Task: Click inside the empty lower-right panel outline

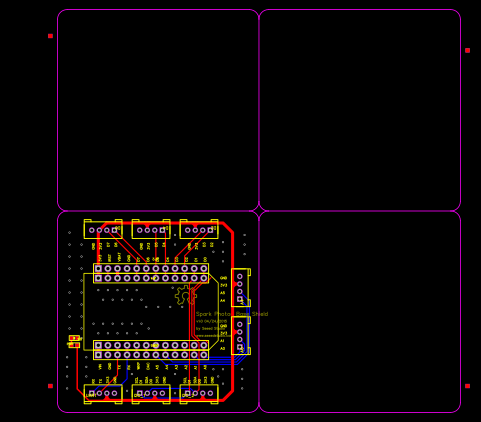Action: coord(360,312)
